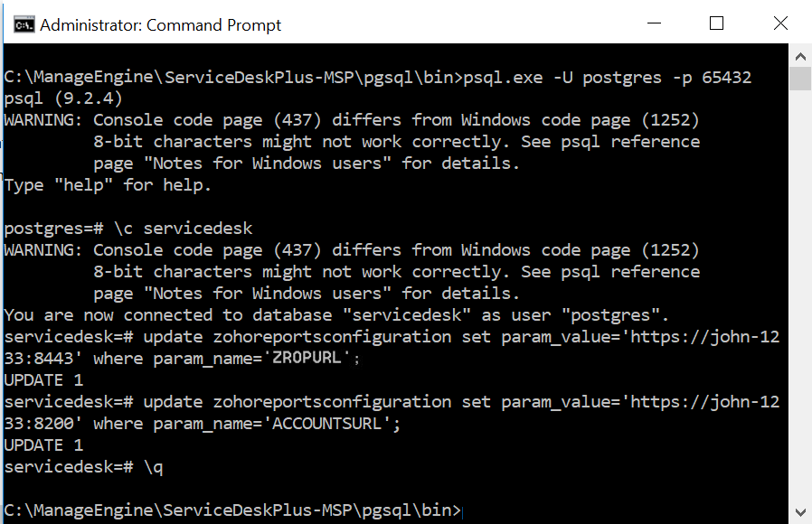Viewport: 812px width, 524px height.
Task: Click the scrollbar up arrow
Action: pyautogui.click(x=799, y=54)
